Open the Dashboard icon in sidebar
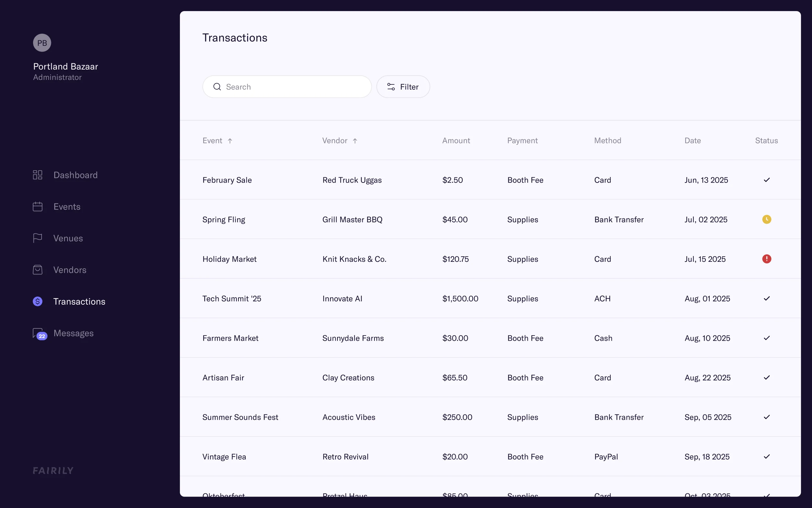 point(38,175)
